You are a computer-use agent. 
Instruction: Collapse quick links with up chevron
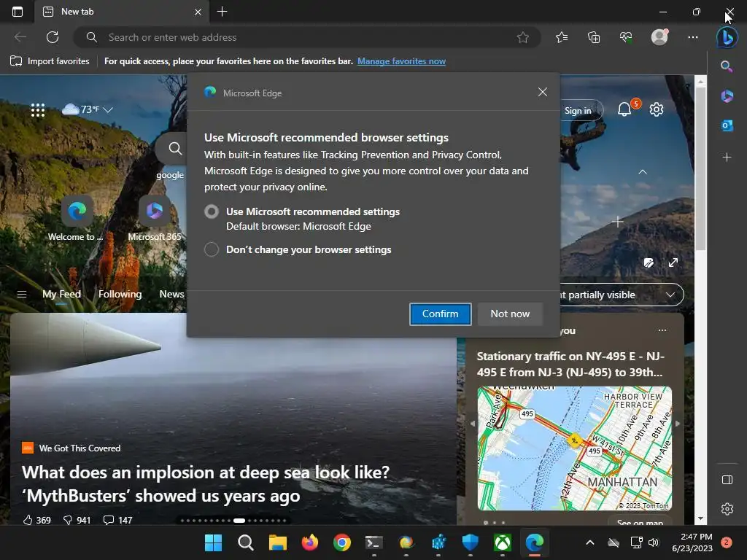pos(643,172)
